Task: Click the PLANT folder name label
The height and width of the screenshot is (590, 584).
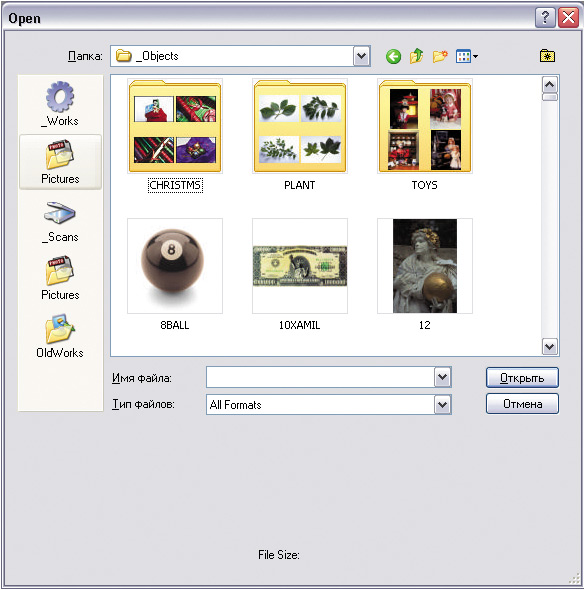Action: tap(300, 185)
